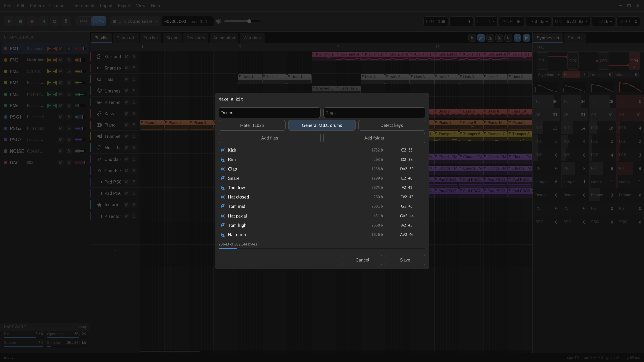The width and height of the screenshot is (644, 362).
Task: Toggle the Kick sample radio button
Action: (x=223, y=150)
